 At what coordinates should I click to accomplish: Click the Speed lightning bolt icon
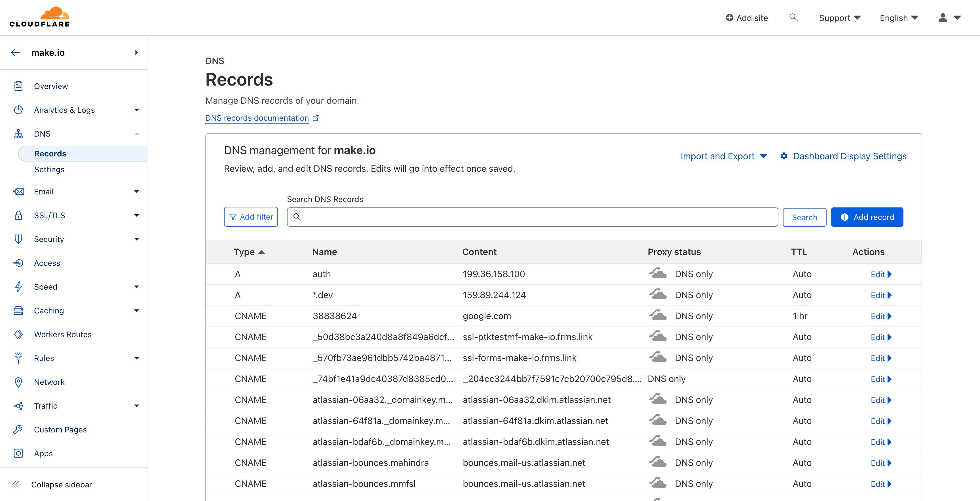[x=18, y=286]
